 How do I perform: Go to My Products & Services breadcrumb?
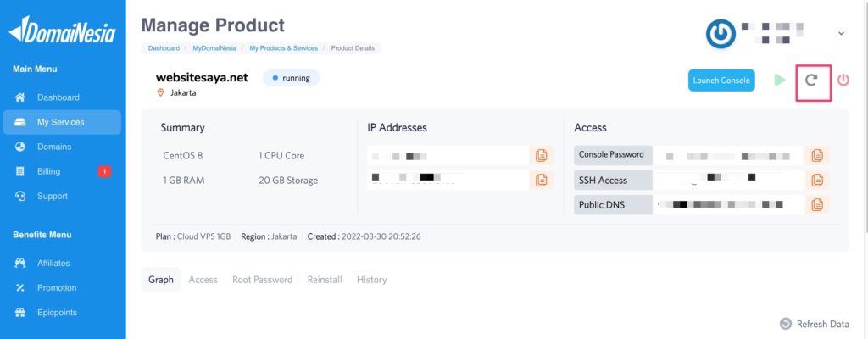[x=283, y=48]
